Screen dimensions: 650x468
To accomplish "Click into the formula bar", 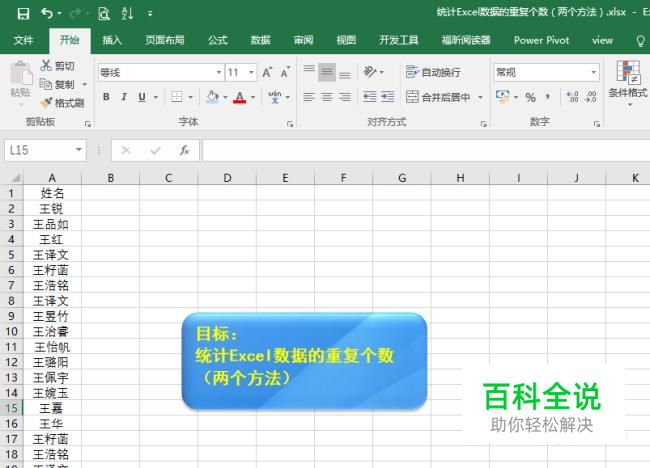I will click(x=426, y=150).
